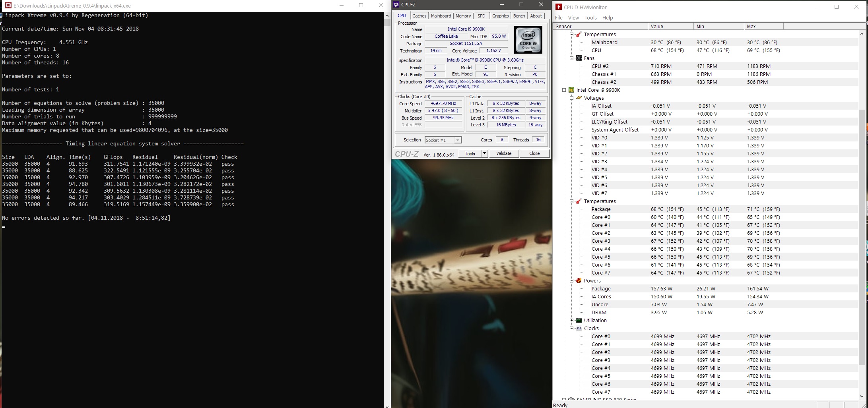Click the Min column header in HWMonitor
868x408 pixels.
pyautogui.click(x=719, y=27)
